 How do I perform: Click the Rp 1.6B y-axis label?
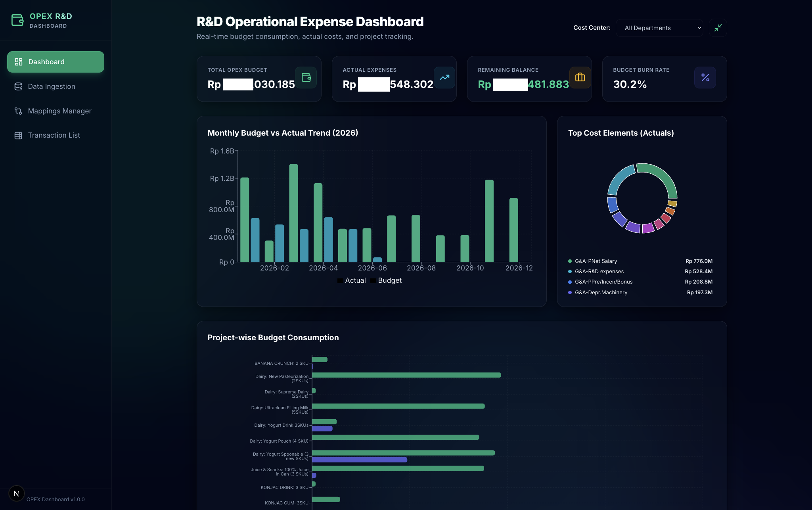[222, 151]
